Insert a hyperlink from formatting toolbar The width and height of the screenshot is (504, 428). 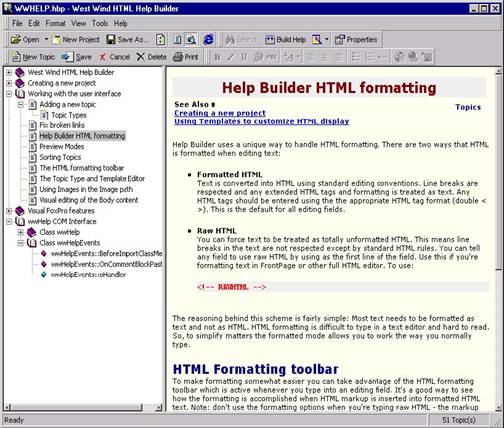(x=258, y=57)
